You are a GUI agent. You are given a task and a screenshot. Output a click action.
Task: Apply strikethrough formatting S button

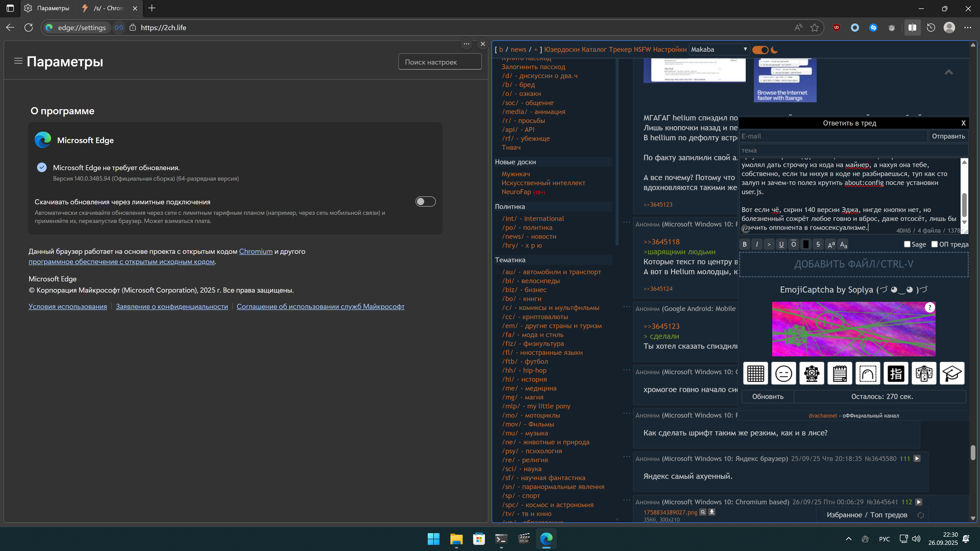(818, 244)
